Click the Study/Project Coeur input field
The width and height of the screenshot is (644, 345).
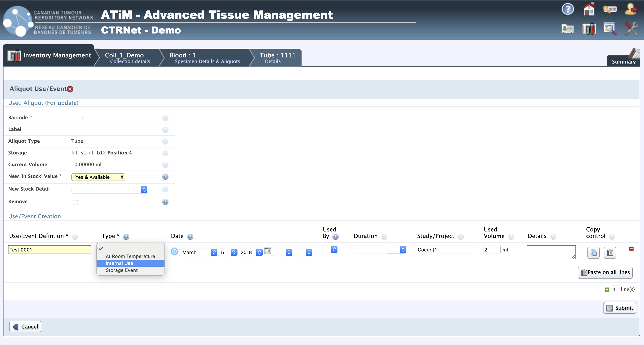[x=444, y=250]
